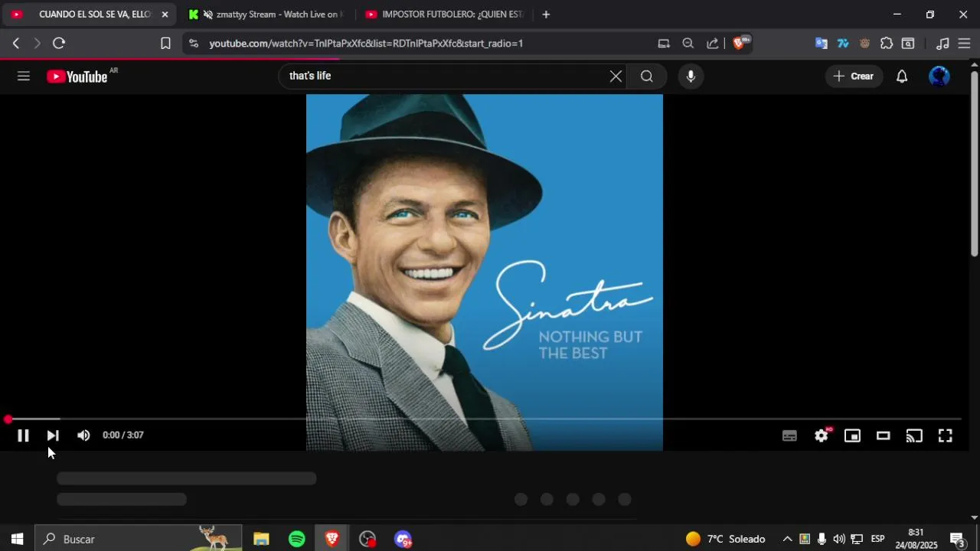
Task: Click the tray microphone icon
Action: pyautogui.click(x=822, y=539)
